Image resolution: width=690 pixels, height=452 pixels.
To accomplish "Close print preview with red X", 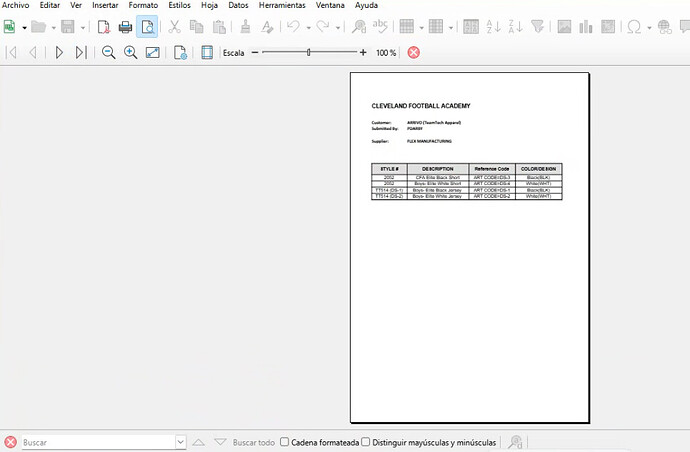I will (x=413, y=52).
